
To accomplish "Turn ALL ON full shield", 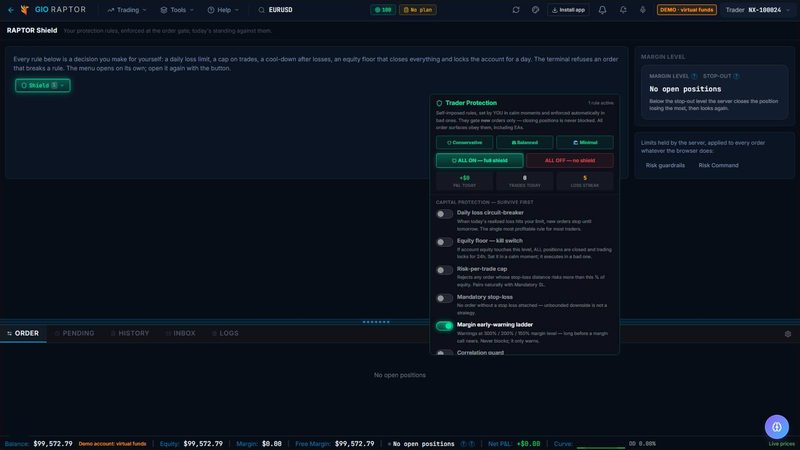I will click(480, 160).
